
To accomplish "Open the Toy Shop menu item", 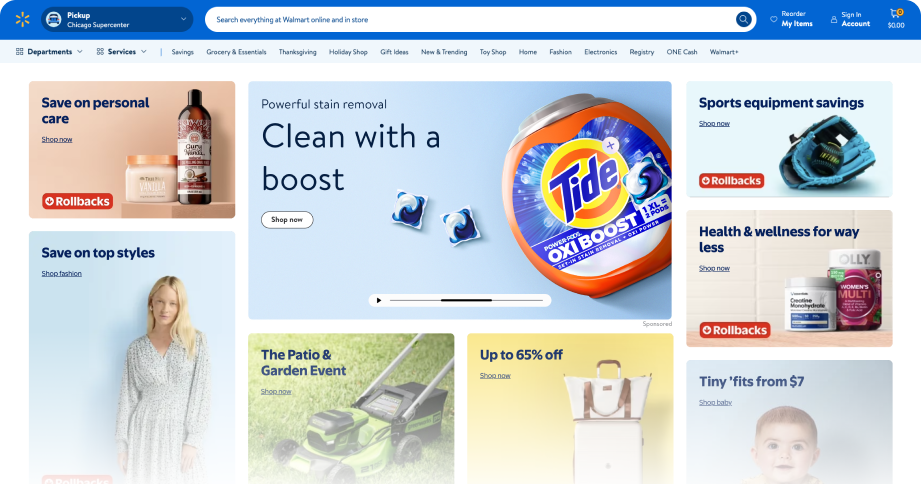I will click(493, 52).
